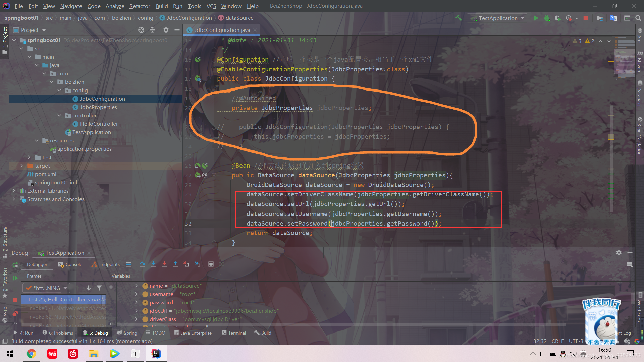This screenshot has width=644, height=362.
Task: Open Project panel settings gear
Action: pyautogui.click(x=166, y=30)
